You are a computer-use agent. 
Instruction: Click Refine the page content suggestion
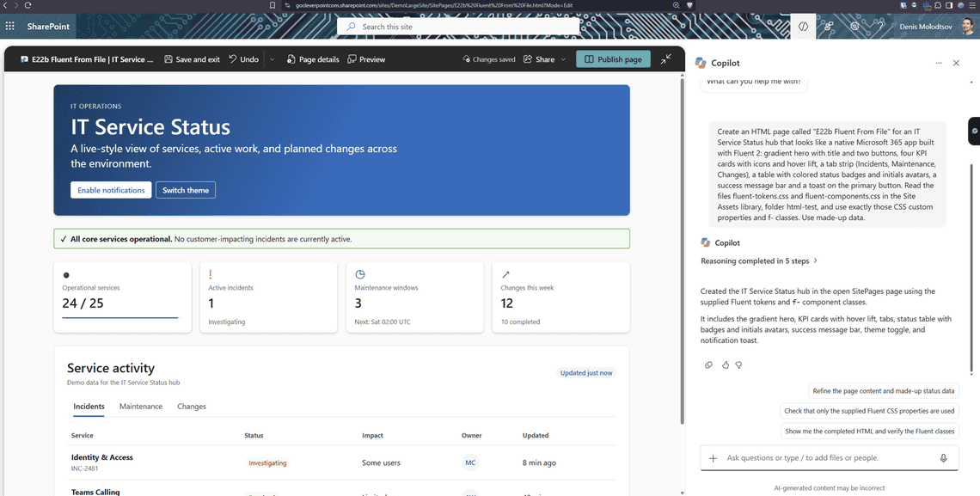click(883, 391)
